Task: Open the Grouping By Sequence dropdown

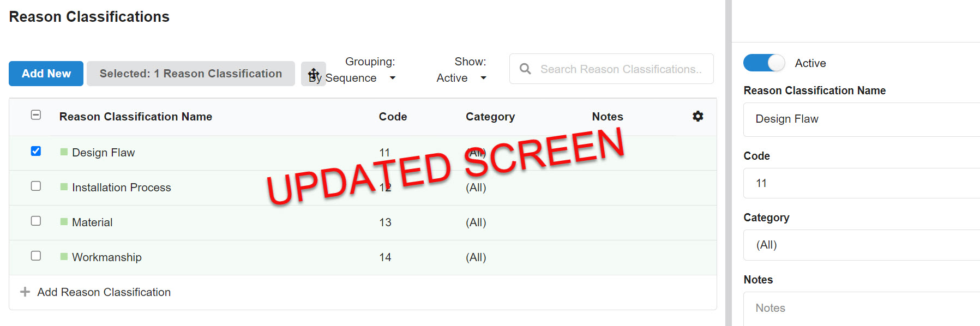Action: (x=360, y=78)
